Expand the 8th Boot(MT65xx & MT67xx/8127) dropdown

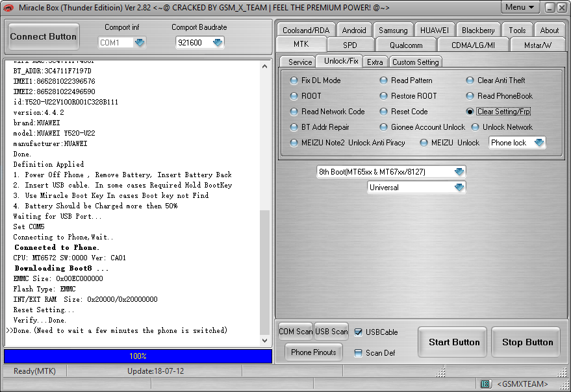459,171
